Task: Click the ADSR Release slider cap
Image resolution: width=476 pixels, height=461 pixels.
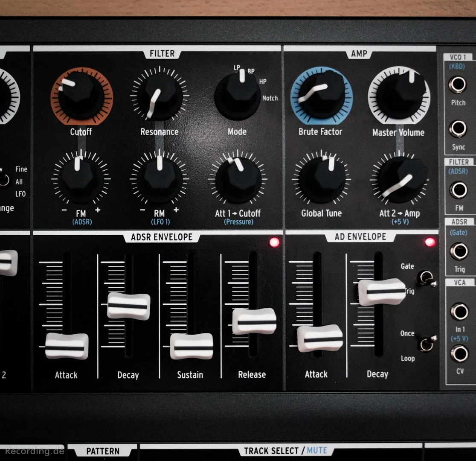Action: click(x=254, y=321)
